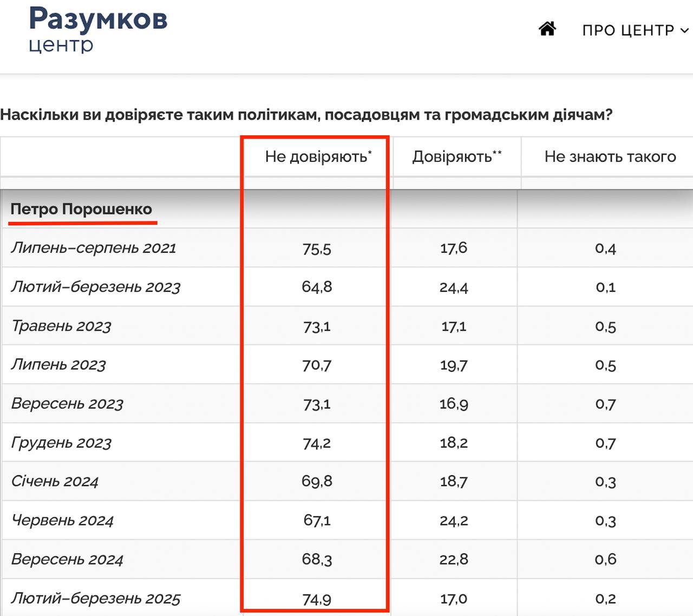Open the ПРО ЦЕНТР dropdown menu
The height and width of the screenshot is (616, 693).
tap(635, 30)
